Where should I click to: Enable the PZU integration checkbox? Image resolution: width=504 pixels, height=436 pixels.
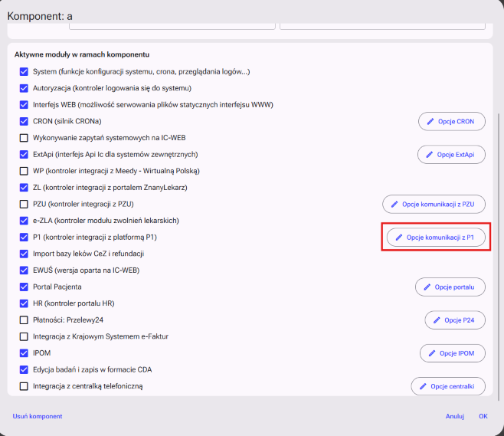click(x=24, y=204)
